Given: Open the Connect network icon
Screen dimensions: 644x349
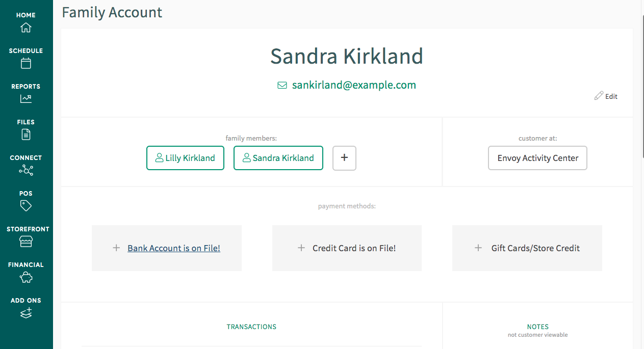Looking at the screenshot, I should [26, 170].
